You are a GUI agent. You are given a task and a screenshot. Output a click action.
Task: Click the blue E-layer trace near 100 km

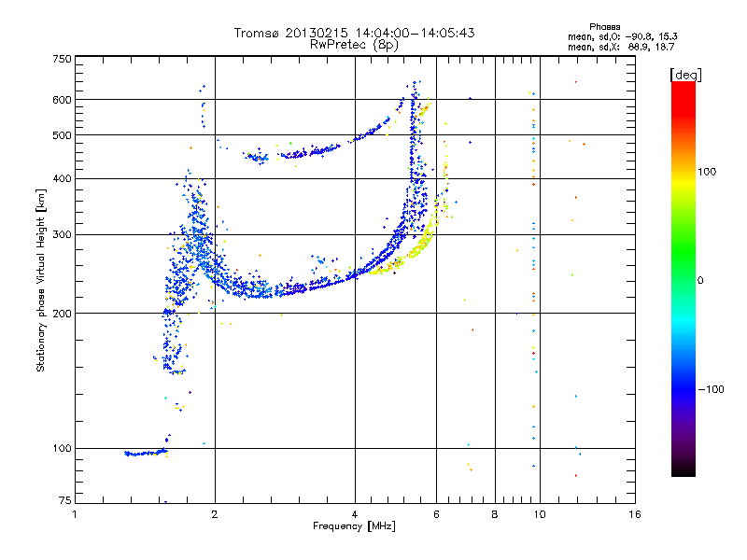[146, 453]
